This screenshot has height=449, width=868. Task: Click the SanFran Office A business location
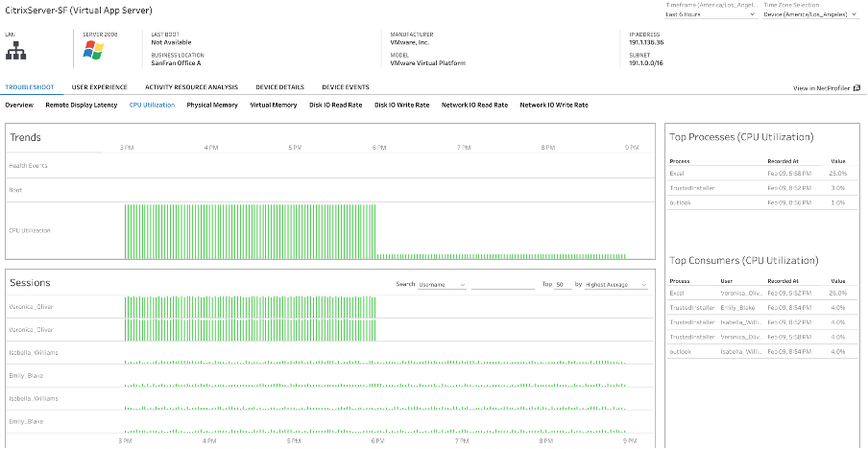[176, 63]
